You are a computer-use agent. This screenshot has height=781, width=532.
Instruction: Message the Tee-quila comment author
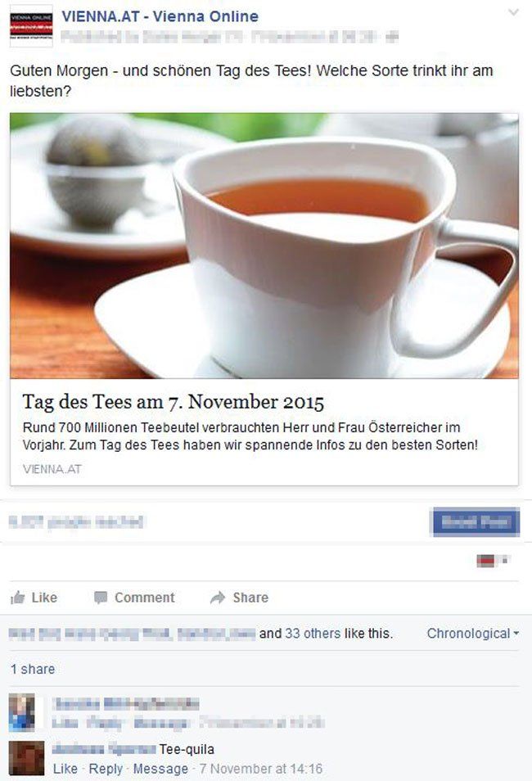[x=160, y=769]
